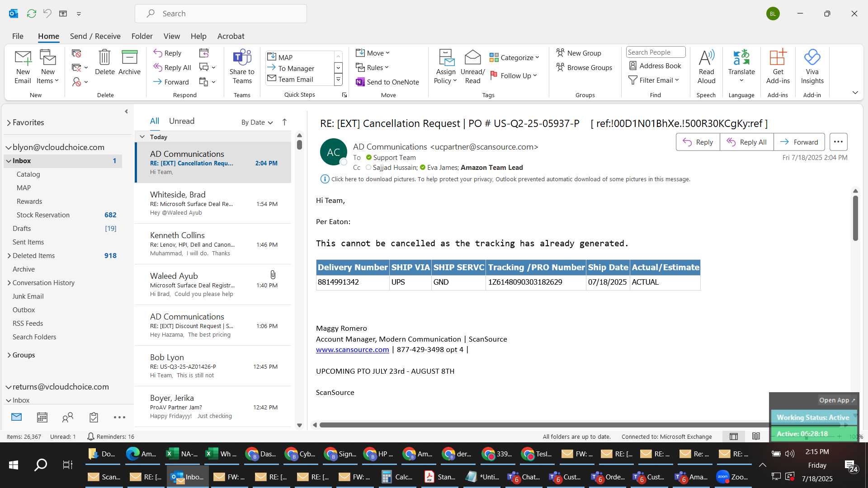This screenshot has width=868, height=488.
Task: Click Browse Groups
Action: tap(584, 67)
